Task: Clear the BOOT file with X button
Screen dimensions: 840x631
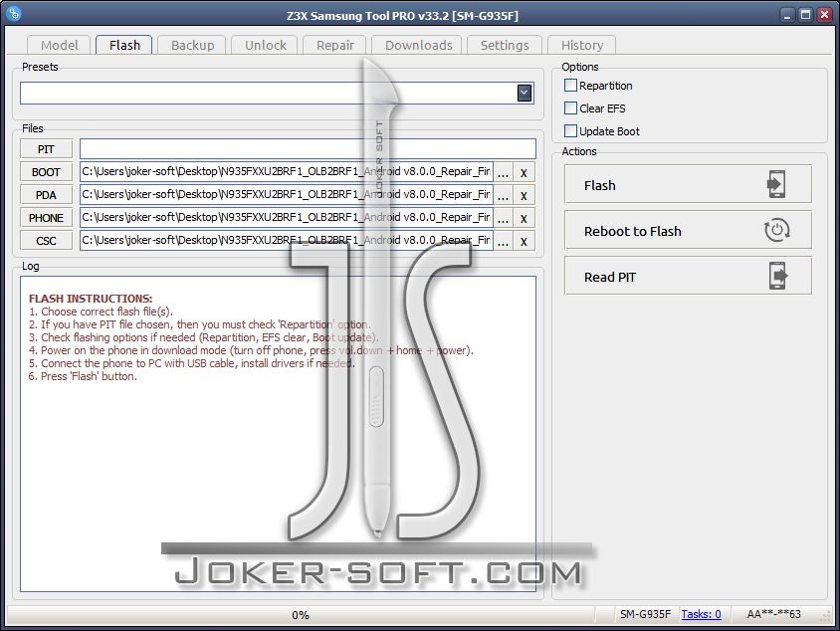Action: [x=524, y=172]
